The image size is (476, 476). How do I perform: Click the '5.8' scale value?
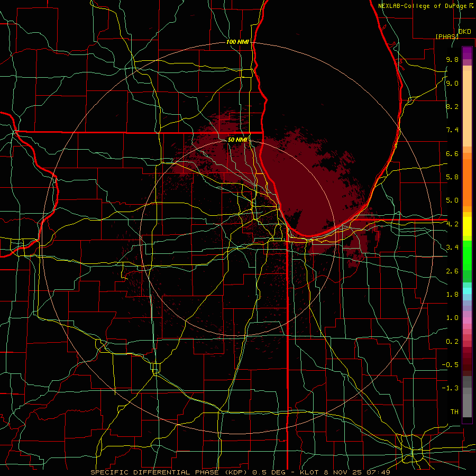tap(452, 177)
